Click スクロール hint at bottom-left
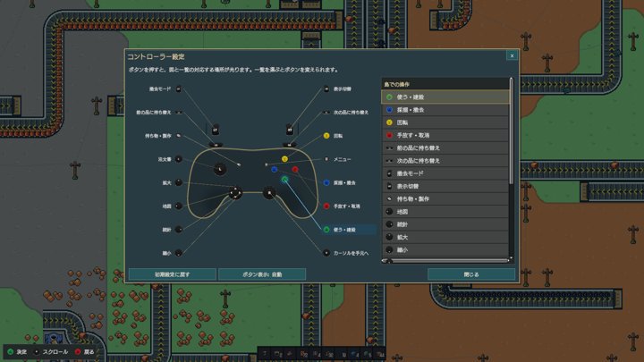 pyautogui.click(x=52, y=352)
